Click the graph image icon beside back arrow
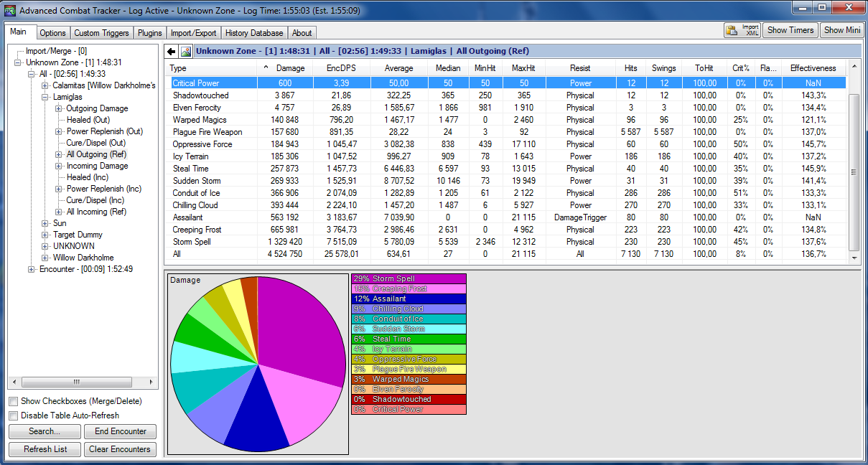Image resolution: width=868 pixels, height=465 pixels. [x=186, y=52]
